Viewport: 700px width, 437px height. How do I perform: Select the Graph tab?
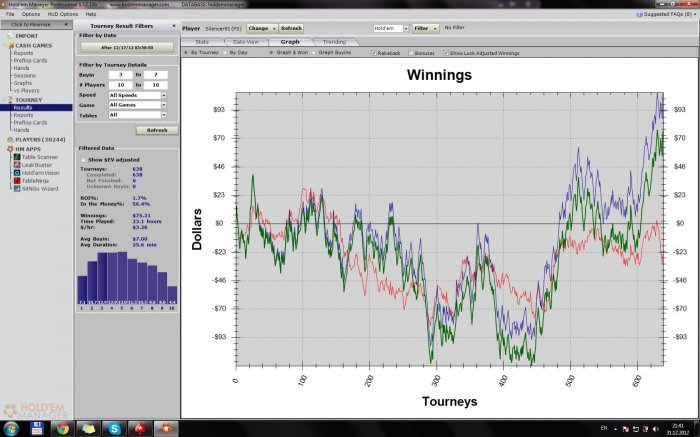coord(290,42)
